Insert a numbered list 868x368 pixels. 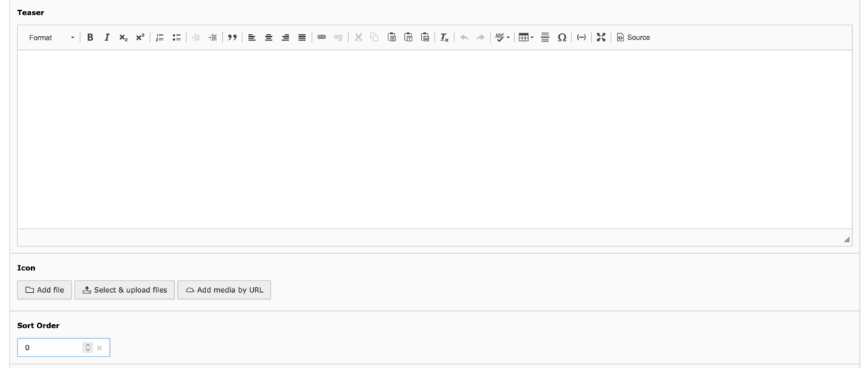[160, 38]
